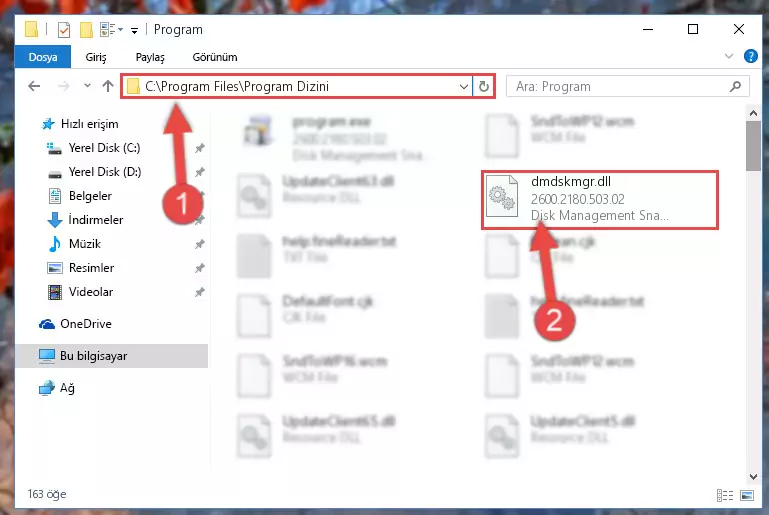Select the dmdskmgr.dll file
This screenshot has height=515, width=769.
[x=600, y=199]
